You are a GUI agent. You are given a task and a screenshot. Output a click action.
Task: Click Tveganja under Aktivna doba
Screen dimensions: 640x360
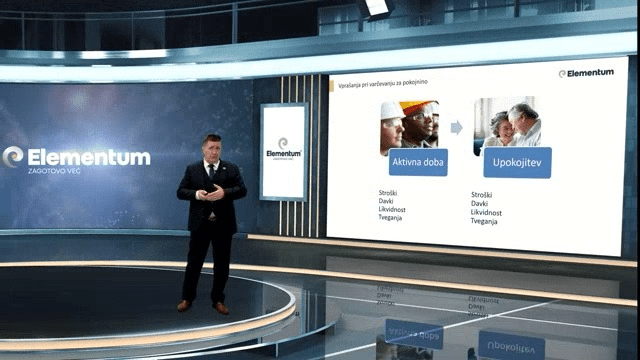tap(390, 218)
